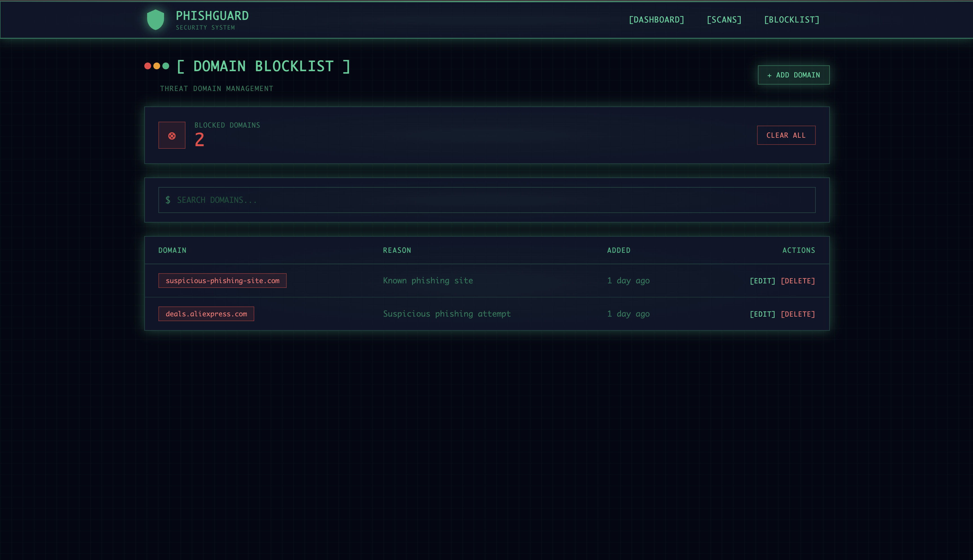This screenshot has height=560, width=973.
Task: Click the dollar prompt symbol in search
Action: (x=168, y=200)
